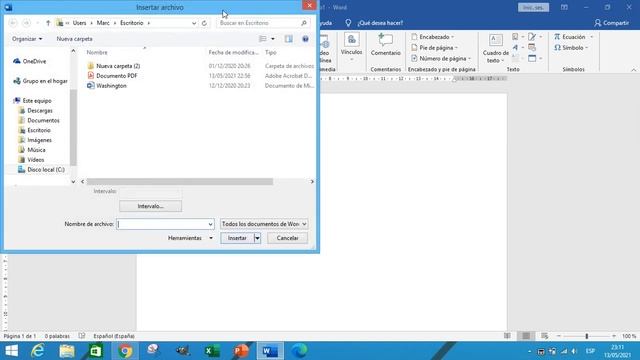Click the Cancelar button

pos(287,238)
